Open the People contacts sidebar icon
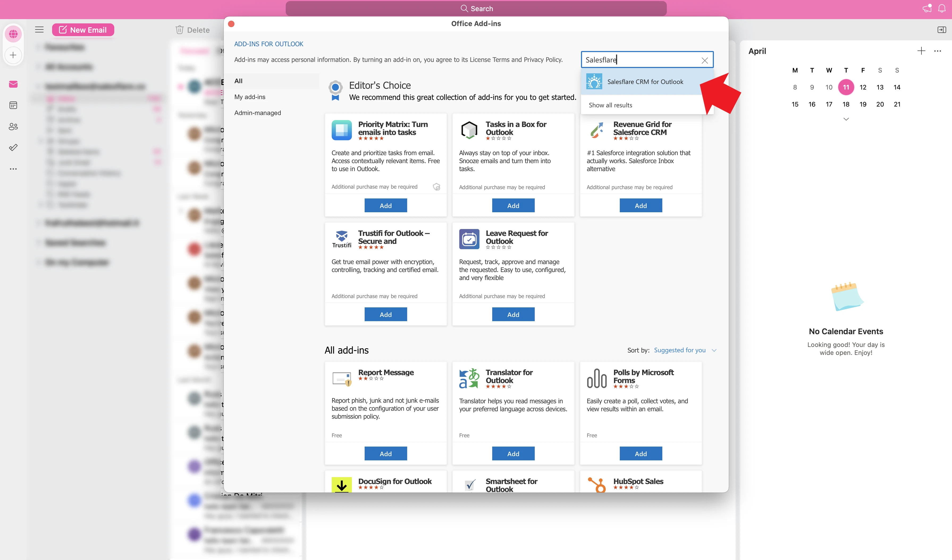The width and height of the screenshot is (952, 560). 13,126
